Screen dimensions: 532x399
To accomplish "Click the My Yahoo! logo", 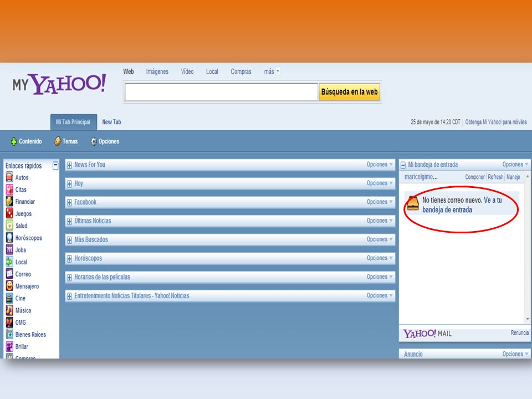I will coord(59,84).
